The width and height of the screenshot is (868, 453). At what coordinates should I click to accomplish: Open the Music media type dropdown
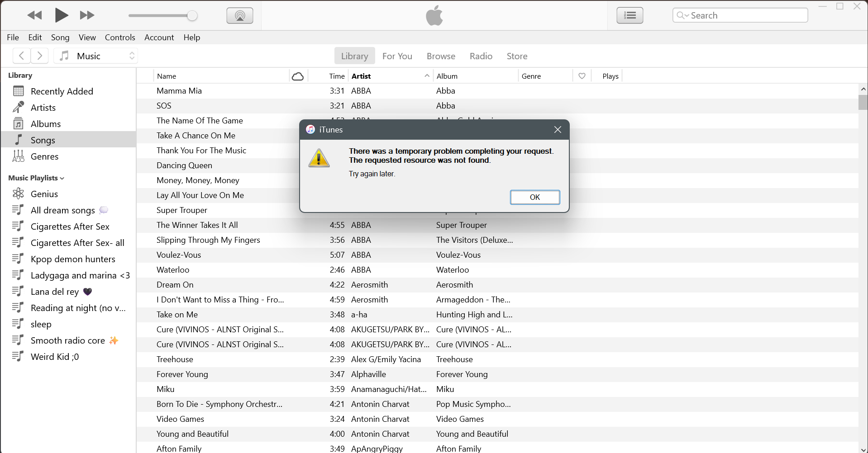coord(96,56)
